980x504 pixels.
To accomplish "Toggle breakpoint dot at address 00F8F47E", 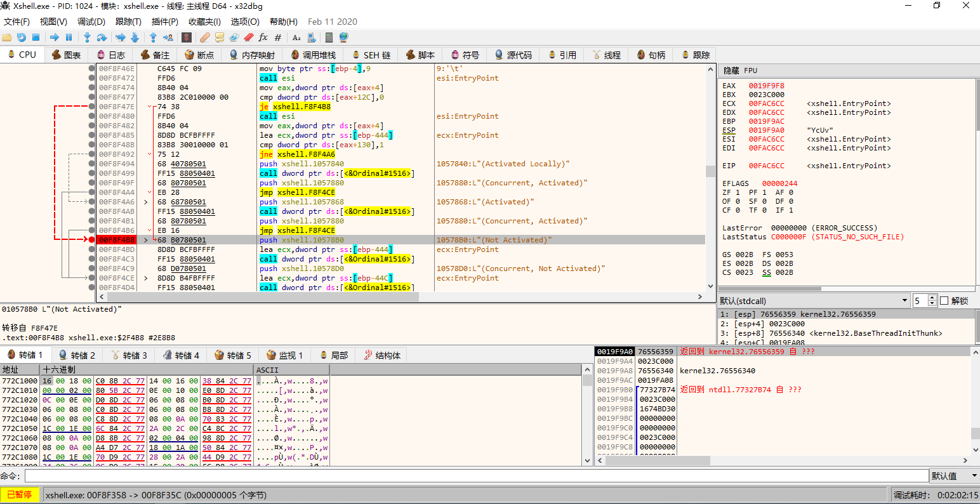I will point(92,107).
